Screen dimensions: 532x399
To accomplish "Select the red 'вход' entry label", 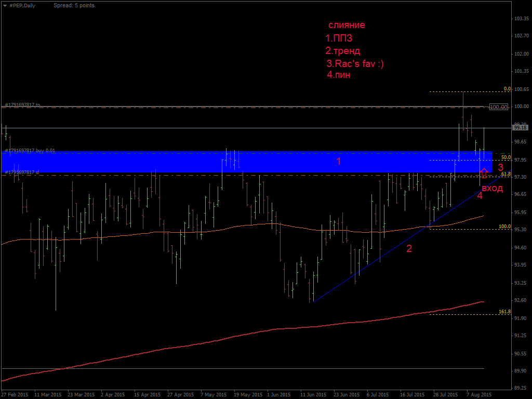I will 493,189.
